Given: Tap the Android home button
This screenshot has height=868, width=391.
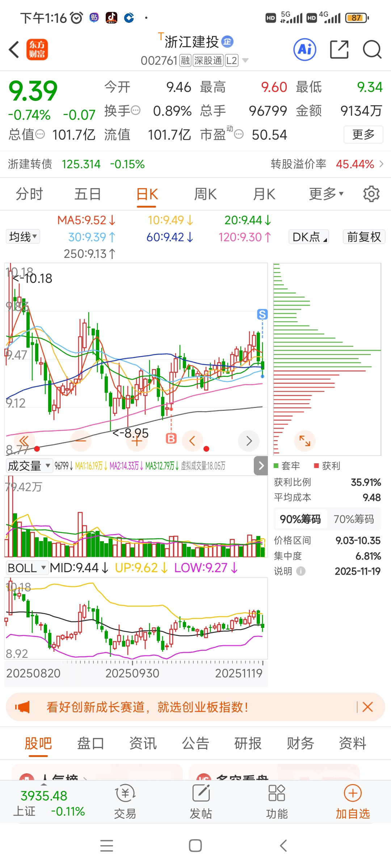Looking at the screenshot, I should (x=195, y=846).
